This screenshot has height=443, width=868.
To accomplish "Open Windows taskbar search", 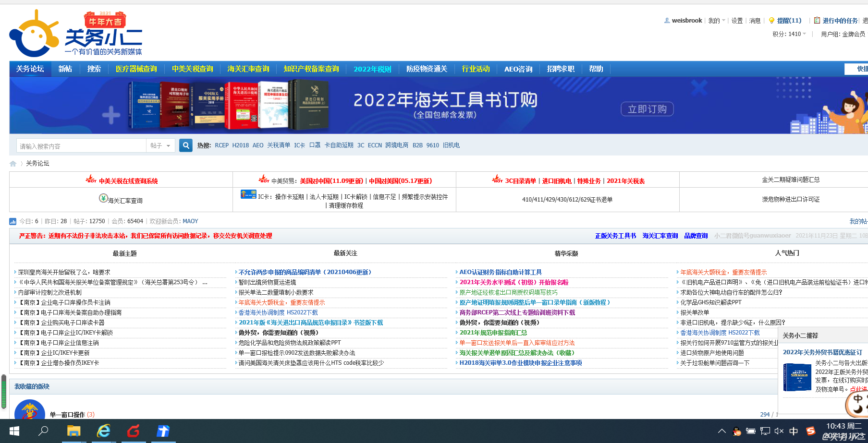I will [44, 431].
